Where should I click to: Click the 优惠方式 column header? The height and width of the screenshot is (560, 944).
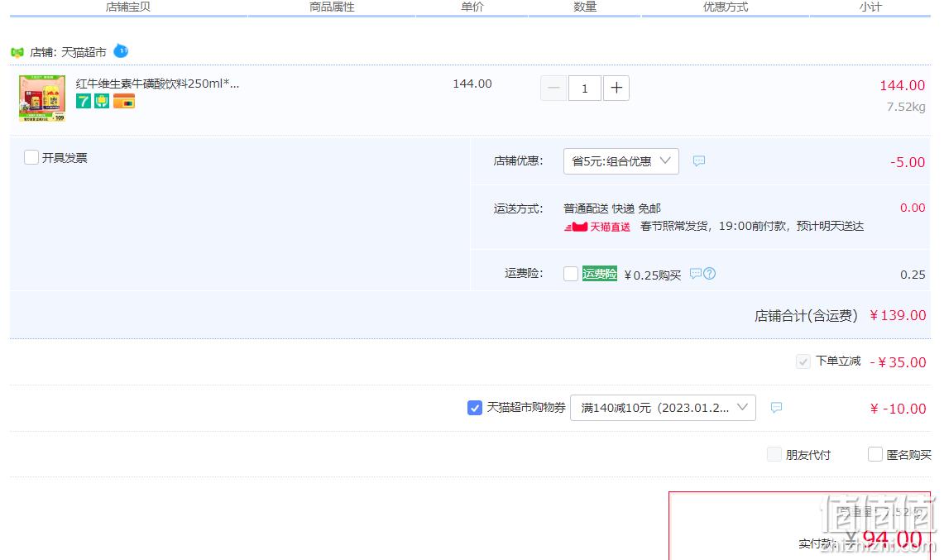pos(726,7)
